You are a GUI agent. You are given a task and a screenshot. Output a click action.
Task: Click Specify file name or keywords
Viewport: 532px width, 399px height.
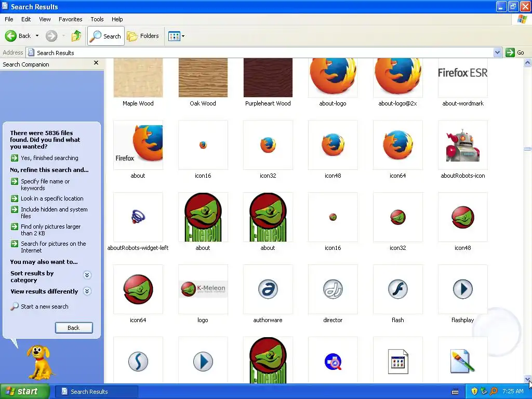coord(41,184)
